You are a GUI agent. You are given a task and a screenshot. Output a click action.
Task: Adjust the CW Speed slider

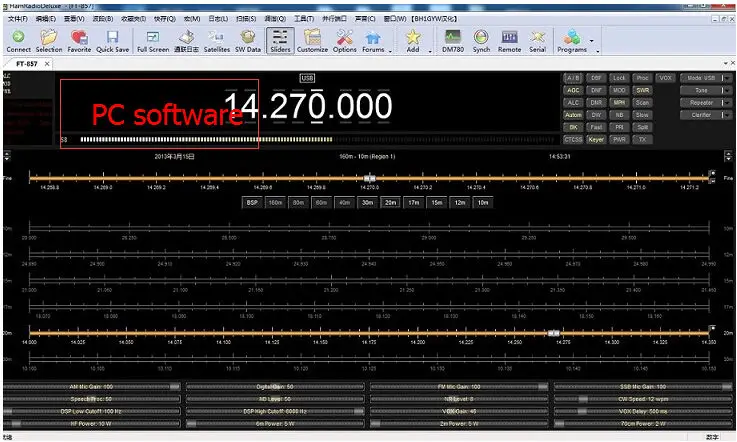tap(643, 399)
